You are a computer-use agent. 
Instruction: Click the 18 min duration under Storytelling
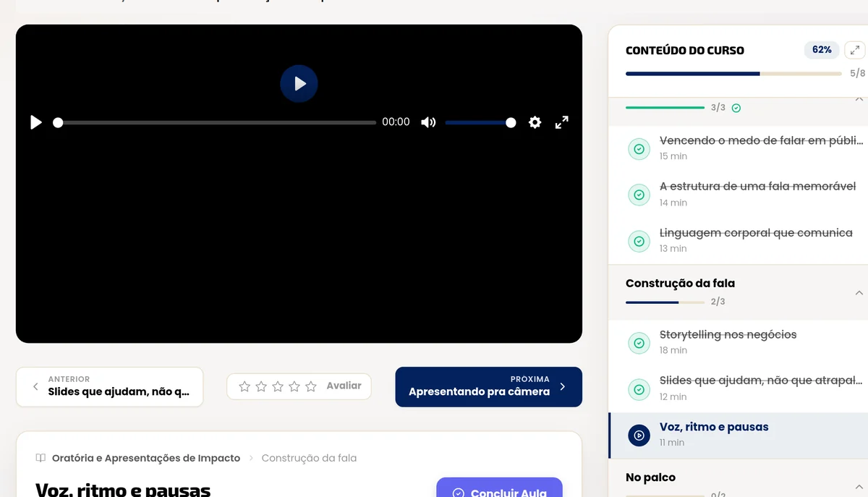673,350
